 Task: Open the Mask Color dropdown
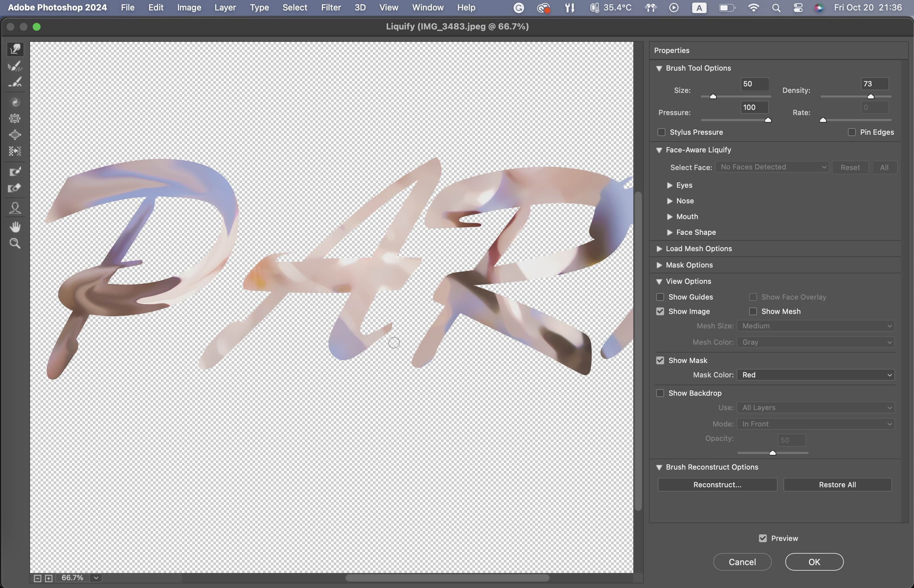[x=816, y=375]
